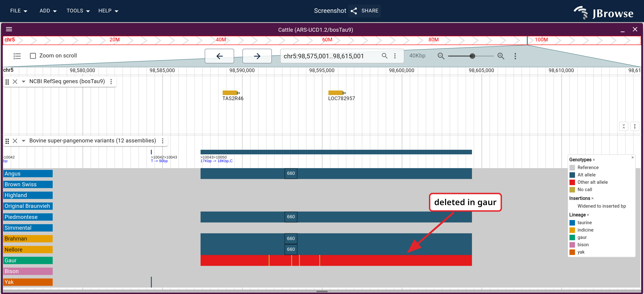Click the chr5 overview bar at 40M
Viewport: 644px width, 294px height.
(x=221, y=40)
